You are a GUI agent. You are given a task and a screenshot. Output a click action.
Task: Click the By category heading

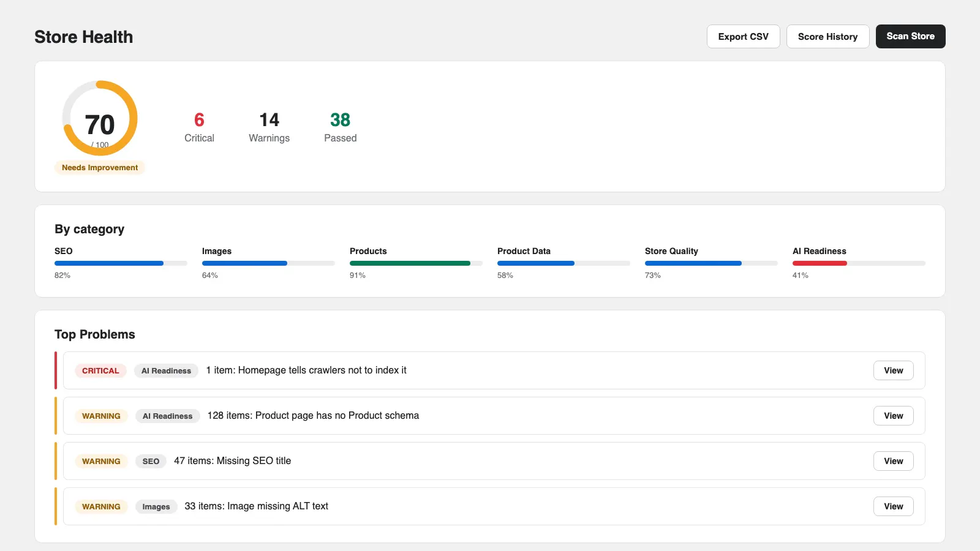tap(89, 229)
